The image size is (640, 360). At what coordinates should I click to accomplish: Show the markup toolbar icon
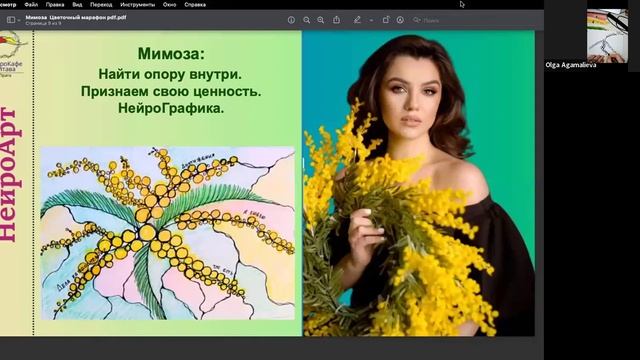[400, 20]
